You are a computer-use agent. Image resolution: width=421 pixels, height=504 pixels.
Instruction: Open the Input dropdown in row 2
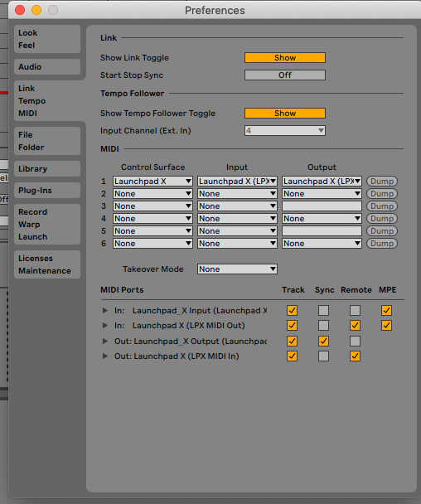click(237, 194)
